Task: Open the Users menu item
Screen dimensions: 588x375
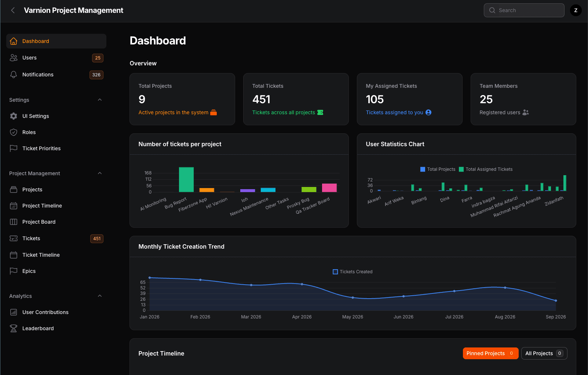Action: click(x=56, y=58)
